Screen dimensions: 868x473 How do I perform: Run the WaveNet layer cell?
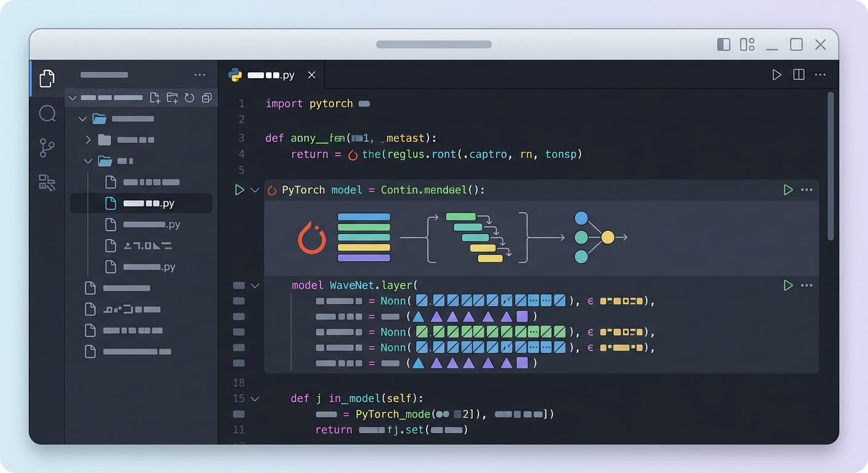coord(788,285)
